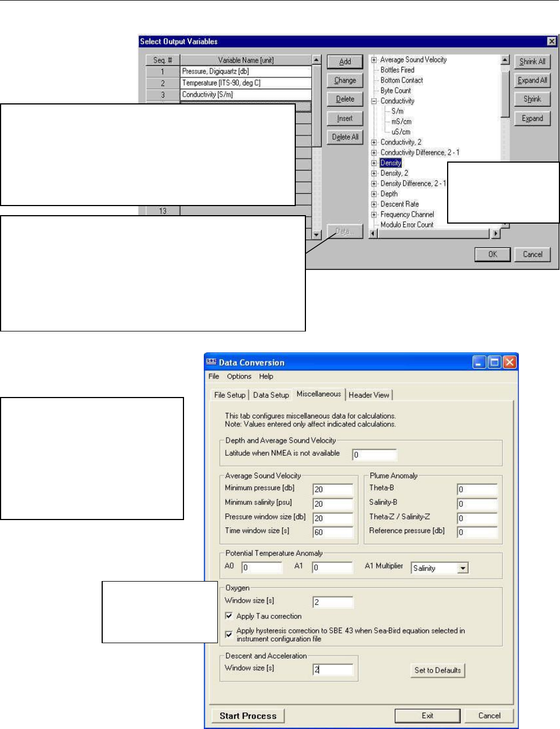Click scroll right arrow under variable tree

pyautogui.click(x=496, y=234)
